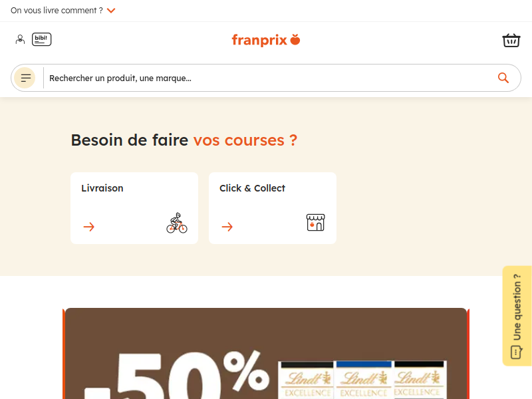This screenshot has height=399, width=532.
Task: Click the franprix logo
Action: (266, 40)
